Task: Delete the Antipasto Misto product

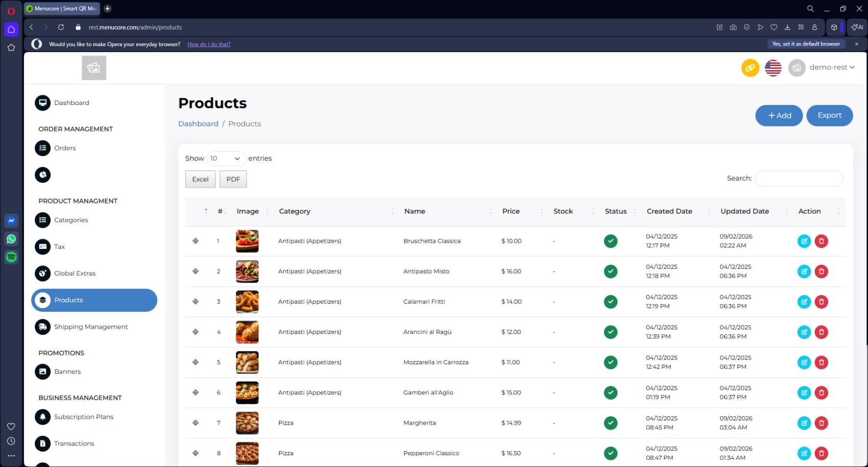Action: coord(821,271)
